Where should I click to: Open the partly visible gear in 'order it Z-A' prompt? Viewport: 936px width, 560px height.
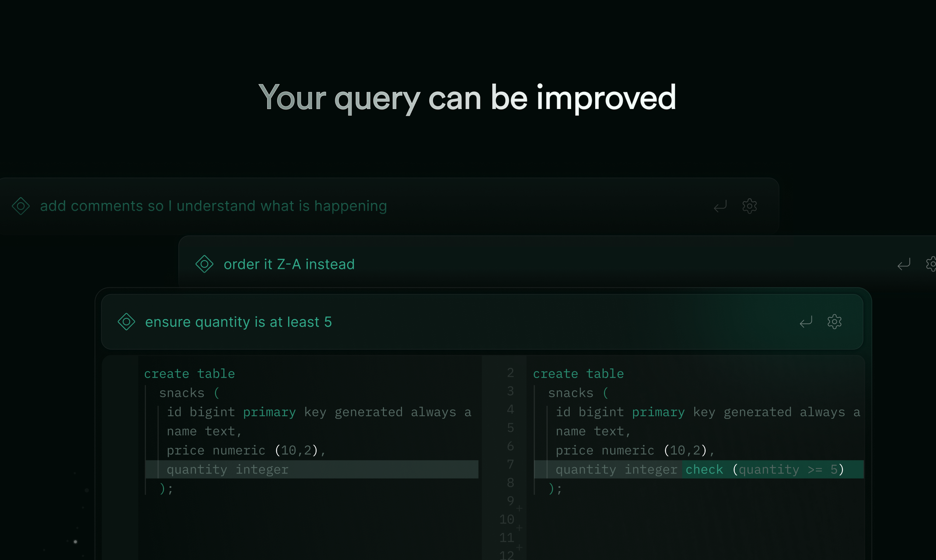(x=932, y=264)
